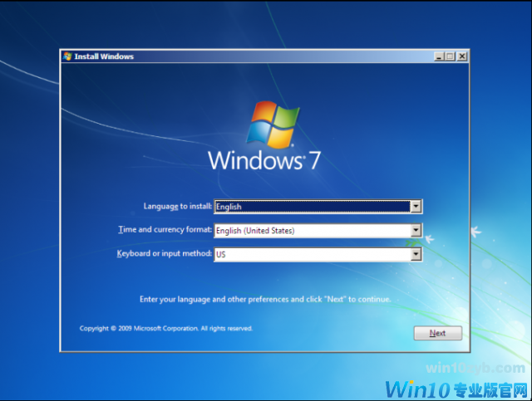Screen dimensions: 532x401
Task: Click the 'Language to install' label
Action: pyautogui.click(x=177, y=206)
